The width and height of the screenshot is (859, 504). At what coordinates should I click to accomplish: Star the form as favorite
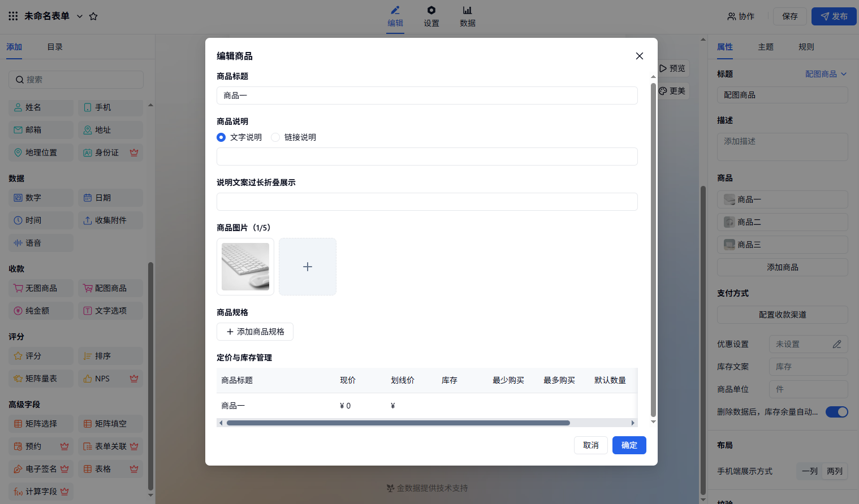tap(93, 16)
